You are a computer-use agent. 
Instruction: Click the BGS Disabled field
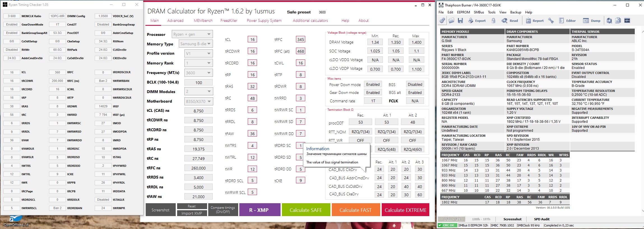click(415, 84)
